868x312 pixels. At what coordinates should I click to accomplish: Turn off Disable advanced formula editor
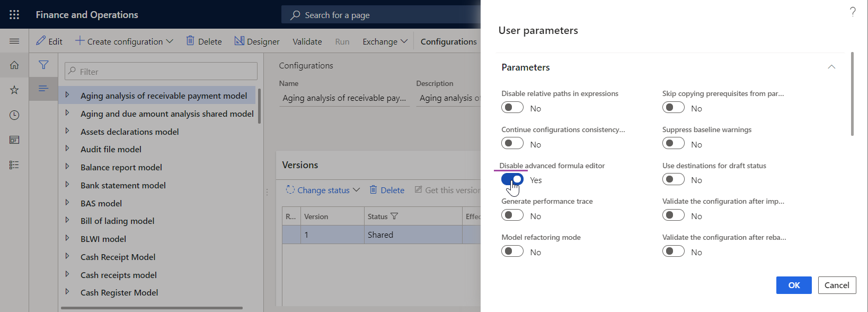tap(512, 179)
